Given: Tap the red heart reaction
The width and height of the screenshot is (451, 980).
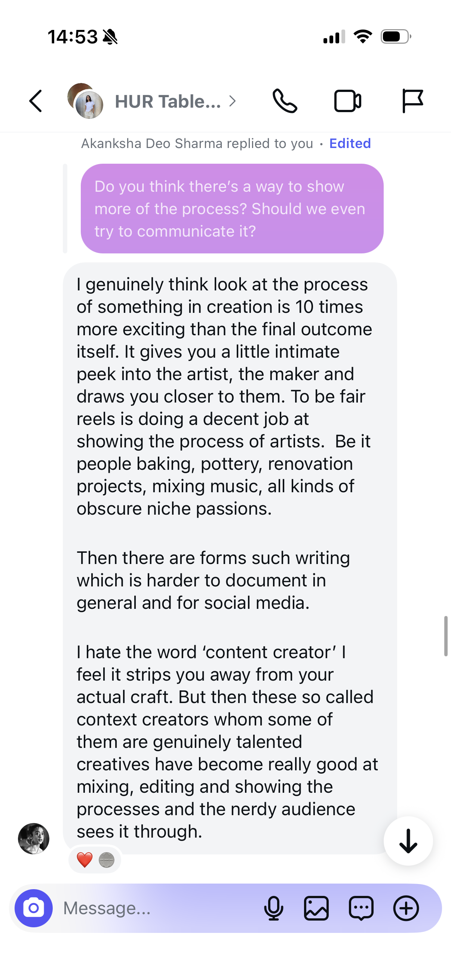Looking at the screenshot, I should (x=85, y=860).
